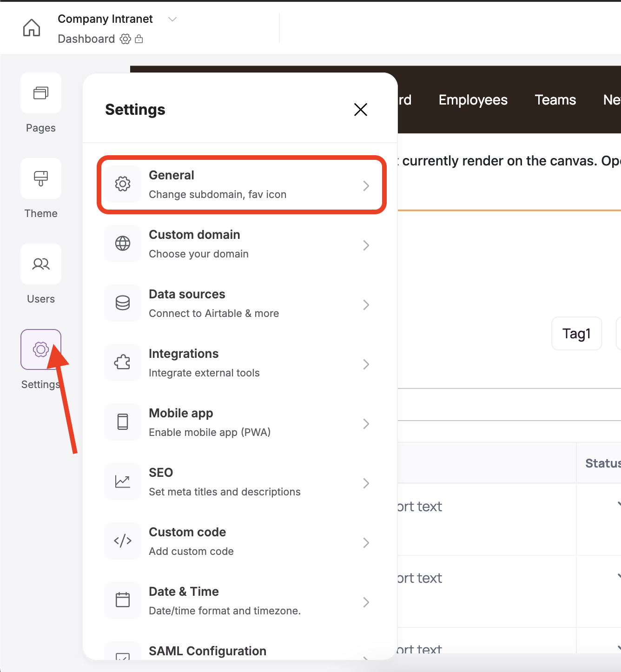Close the Settings panel

(361, 110)
